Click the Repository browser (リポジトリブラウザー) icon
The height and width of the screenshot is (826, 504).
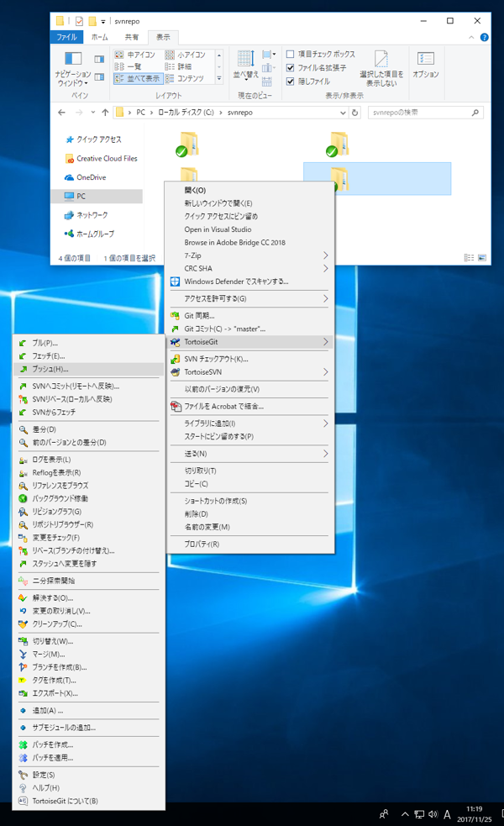click(x=23, y=524)
